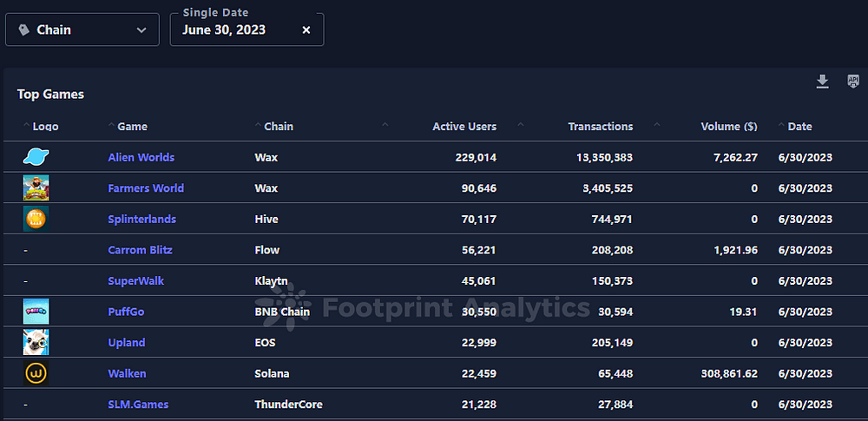Select Wax chain cell for Alien Worlds

click(x=266, y=157)
